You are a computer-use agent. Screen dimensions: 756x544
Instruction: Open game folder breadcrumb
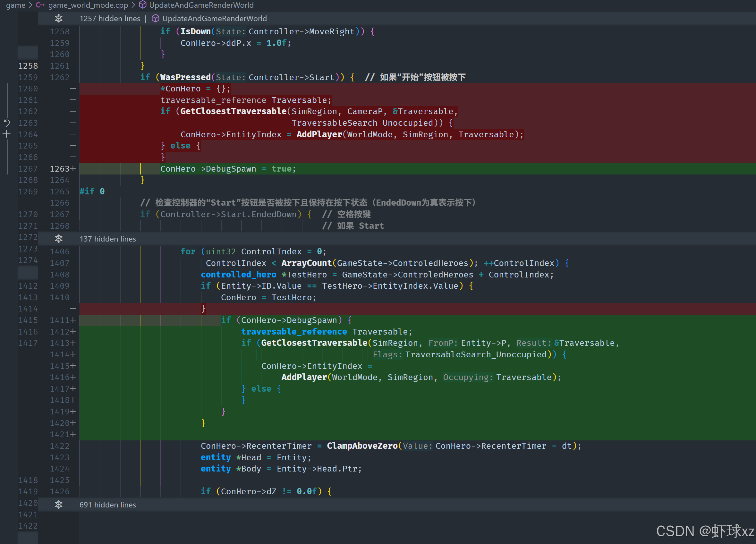pyautogui.click(x=15, y=5)
